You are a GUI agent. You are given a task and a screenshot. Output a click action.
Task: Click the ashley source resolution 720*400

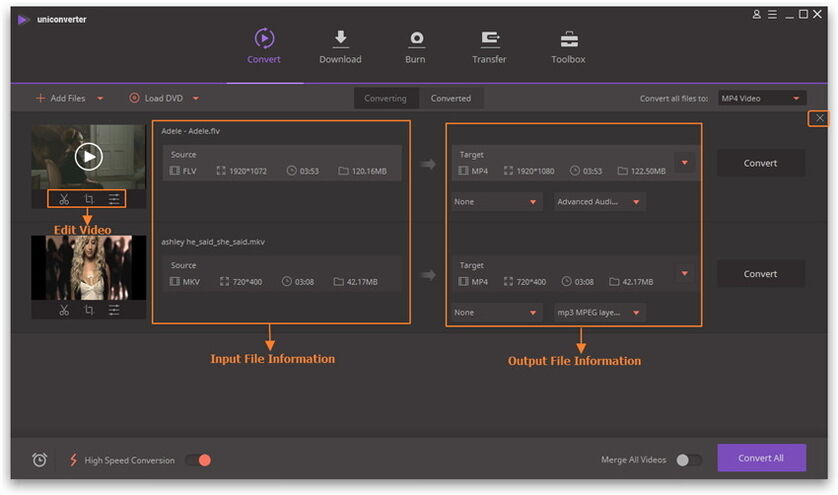click(241, 282)
